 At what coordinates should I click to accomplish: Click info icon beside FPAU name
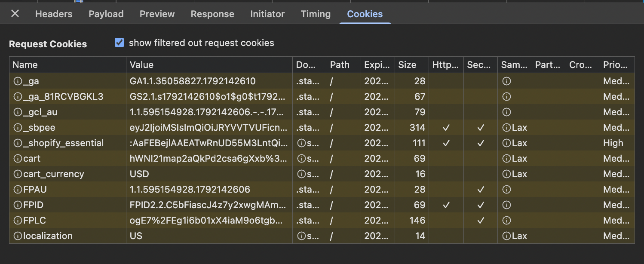pyautogui.click(x=18, y=189)
